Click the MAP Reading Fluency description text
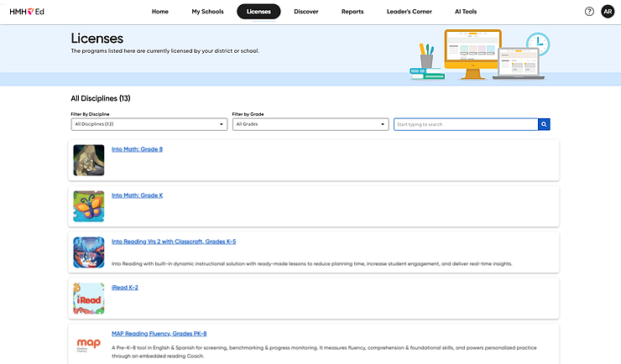This screenshot has width=621, height=364. point(324,351)
